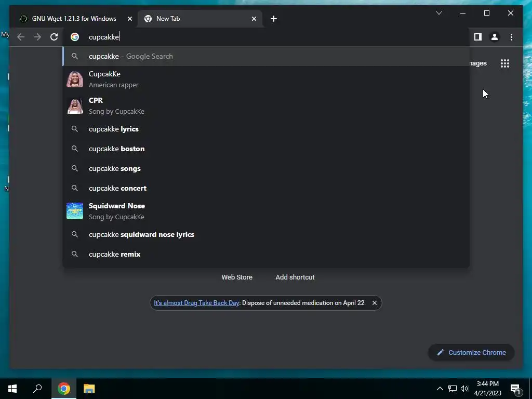Image resolution: width=532 pixels, height=399 pixels.
Task: Dismiss the Drug Take Back Day notice
Action: pyautogui.click(x=374, y=303)
